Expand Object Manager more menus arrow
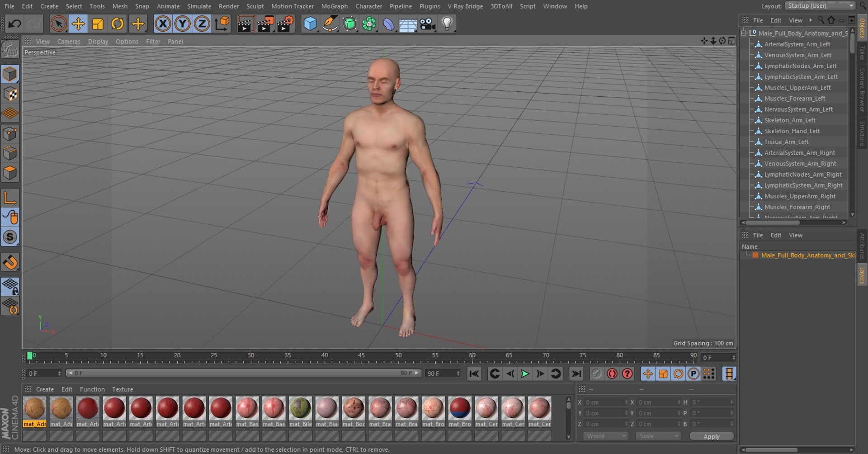This screenshot has height=454, width=868. pos(811,20)
